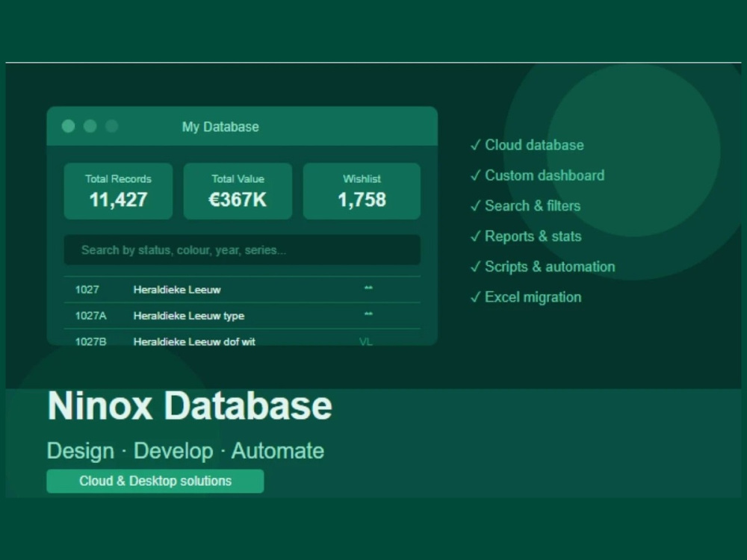The width and height of the screenshot is (747, 560).
Task: Open the Wishlist 1,758 card
Action: click(x=362, y=191)
